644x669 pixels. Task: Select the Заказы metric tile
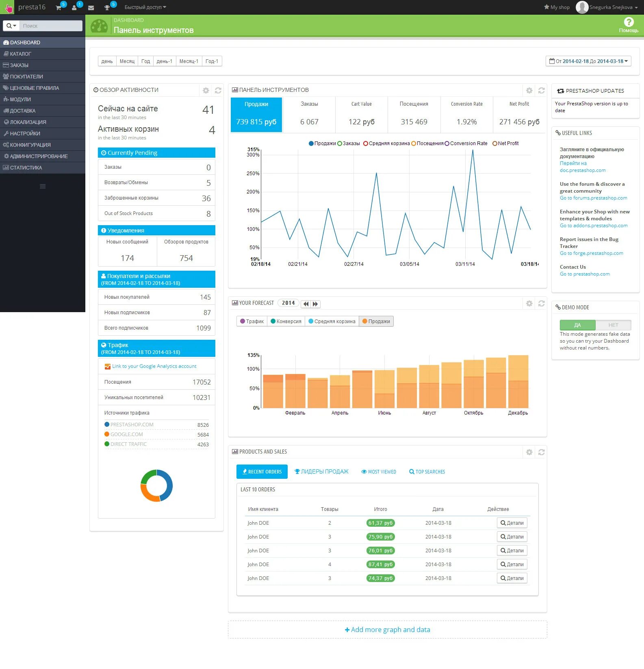click(309, 115)
